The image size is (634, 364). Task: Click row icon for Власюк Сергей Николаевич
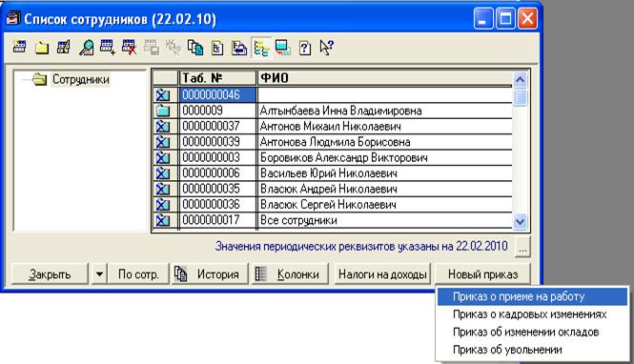(x=162, y=205)
